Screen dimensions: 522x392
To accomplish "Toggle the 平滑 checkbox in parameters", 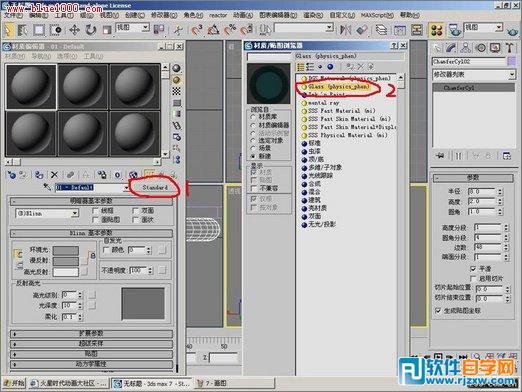I will [473, 269].
